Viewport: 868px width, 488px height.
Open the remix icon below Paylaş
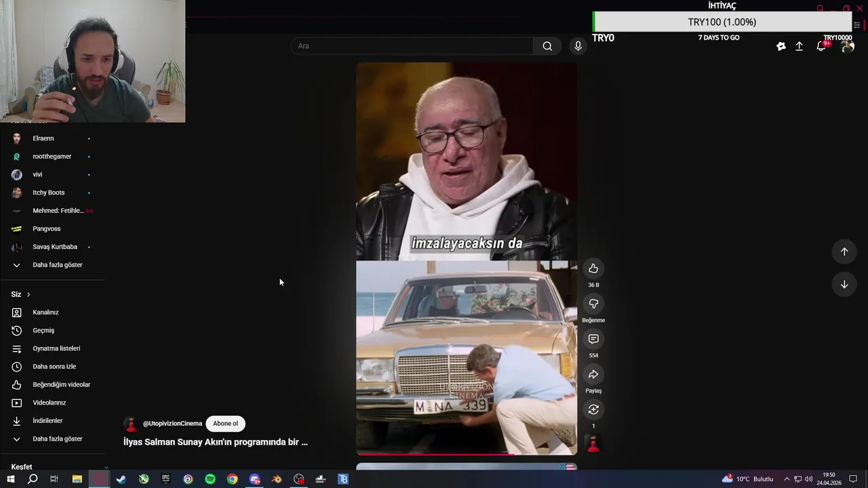(x=593, y=409)
